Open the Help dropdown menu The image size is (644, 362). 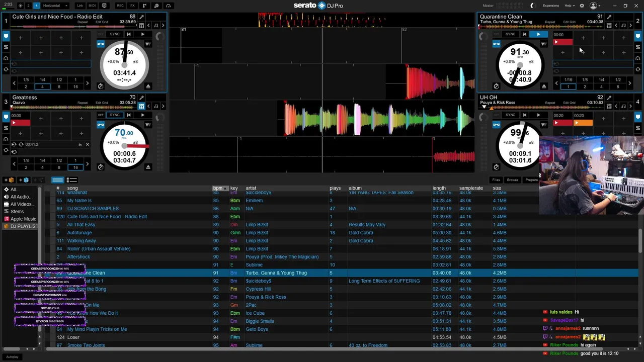pyautogui.click(x=570, y=6)
